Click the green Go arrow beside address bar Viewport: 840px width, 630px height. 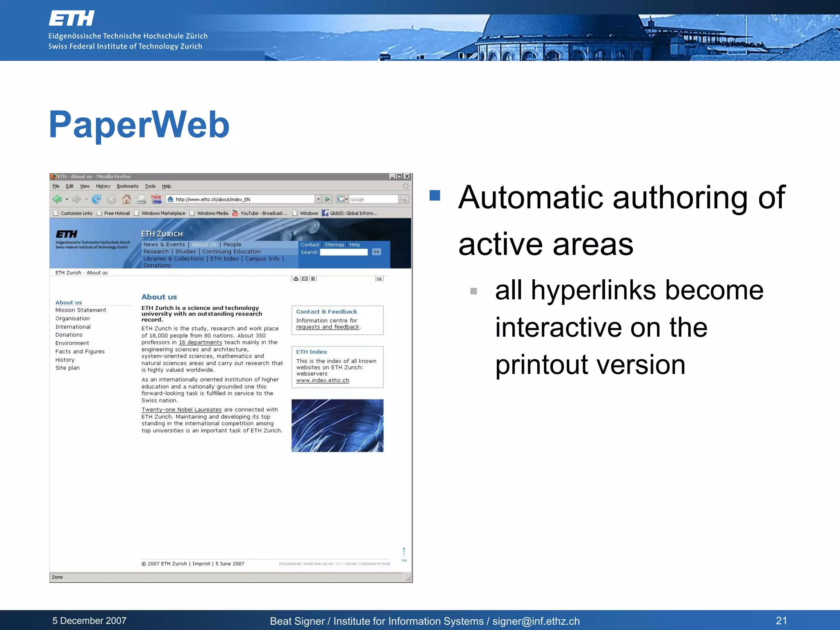(x=327, y=199)
